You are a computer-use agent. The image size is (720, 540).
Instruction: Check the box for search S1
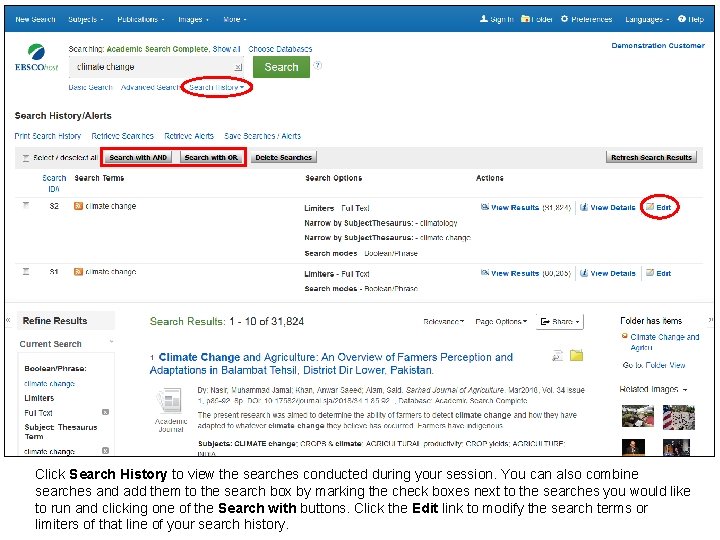click(x=26, y=272)
